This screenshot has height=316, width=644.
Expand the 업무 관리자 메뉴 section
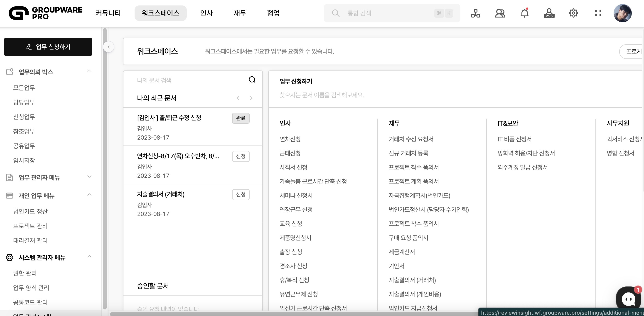[89, 177]
